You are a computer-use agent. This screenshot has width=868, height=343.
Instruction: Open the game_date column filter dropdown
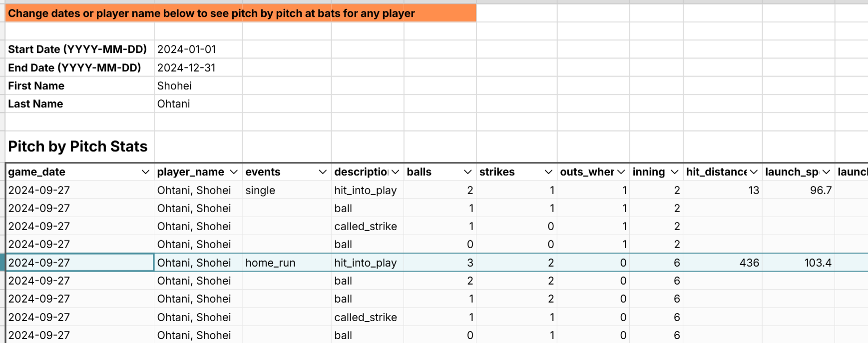point(145,172)
